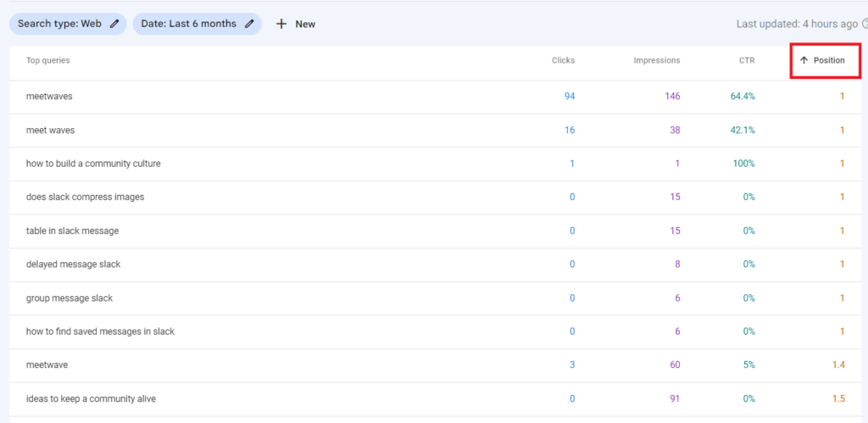This screenshot has width=868, height=423.
Task: Edit the Date: Last 6 months pencil icon
Action: (x=250, y=24)
